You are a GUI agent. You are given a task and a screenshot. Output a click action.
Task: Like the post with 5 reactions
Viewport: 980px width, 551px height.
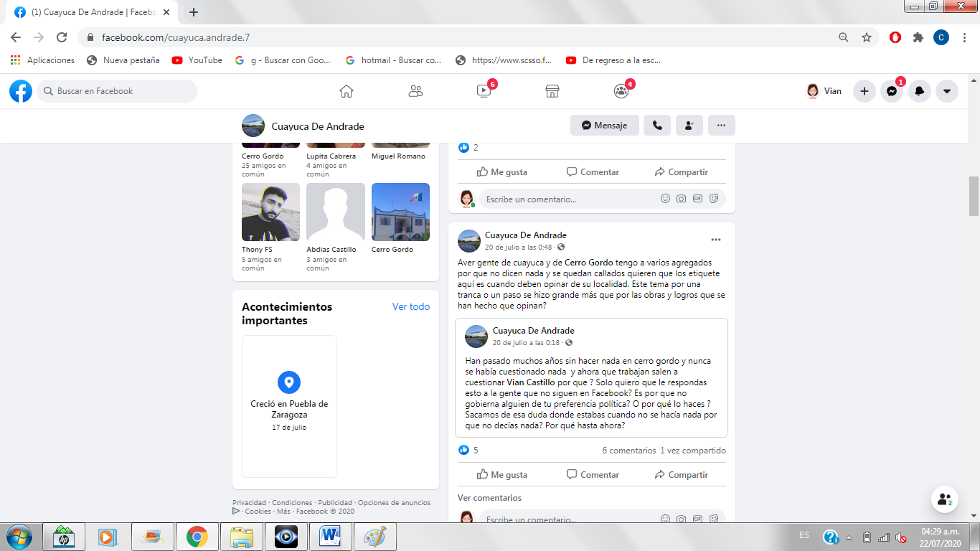click(x=502, y=475)
